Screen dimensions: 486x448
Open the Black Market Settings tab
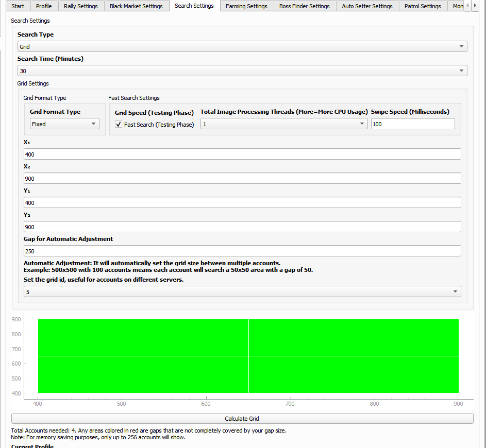[136, 6]
